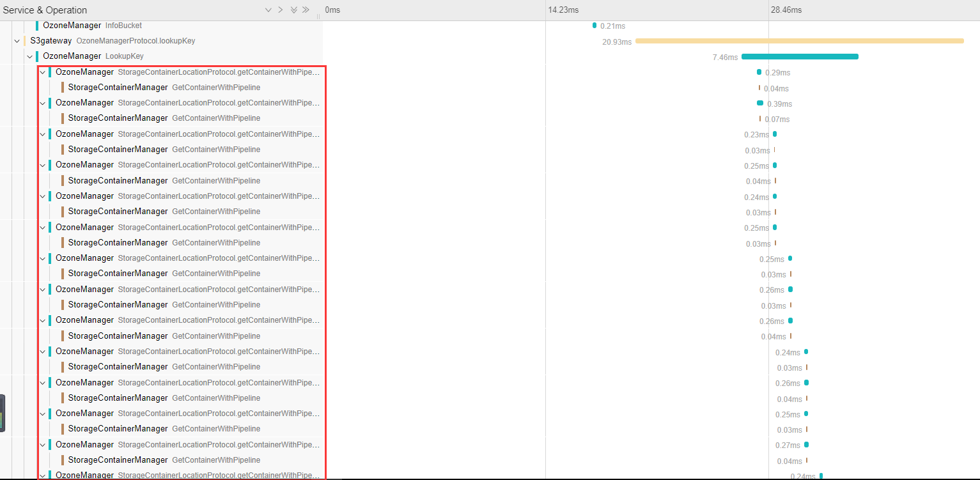Collapse the OzoneManager span lasting 0.27ms
Viewport: 980px width, 480px height.
click(42, 445)
